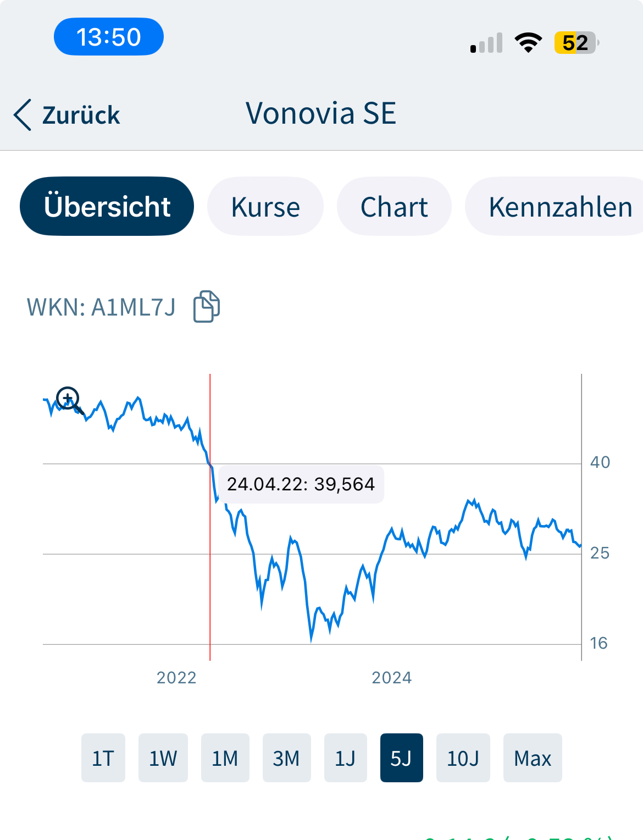Screen dimensions: 643x840
Task: Open the Kennzahlen tab
Action: click(559, 207)
